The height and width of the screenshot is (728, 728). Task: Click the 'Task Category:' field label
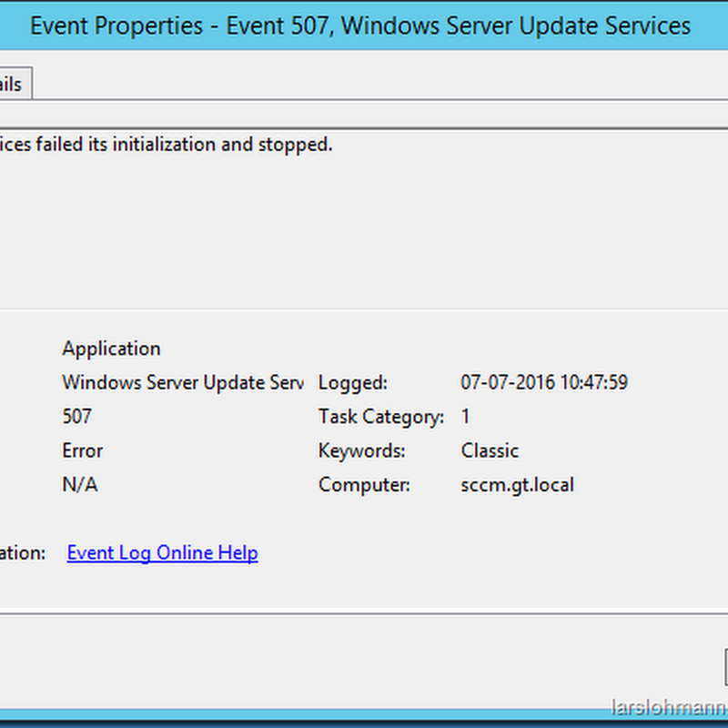(381, 417)
